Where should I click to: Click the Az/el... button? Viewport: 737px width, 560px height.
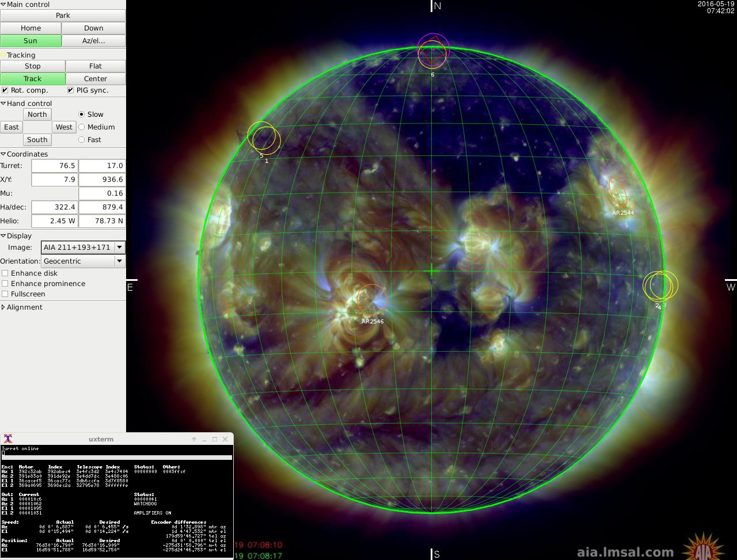(93, 41)
